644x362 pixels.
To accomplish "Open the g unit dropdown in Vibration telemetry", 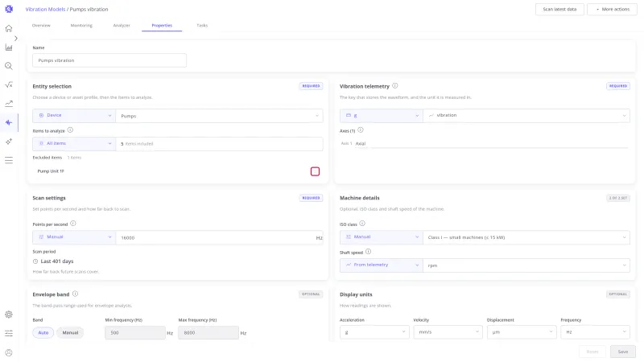I will pyautogui.click(x=381, y=116).
